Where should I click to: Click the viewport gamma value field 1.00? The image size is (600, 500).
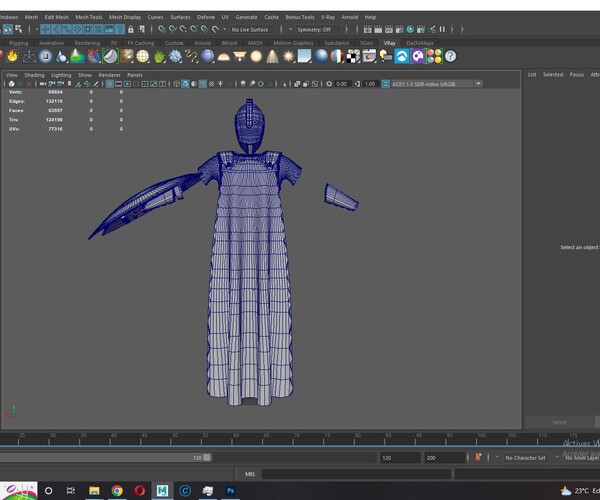(370, 84)
